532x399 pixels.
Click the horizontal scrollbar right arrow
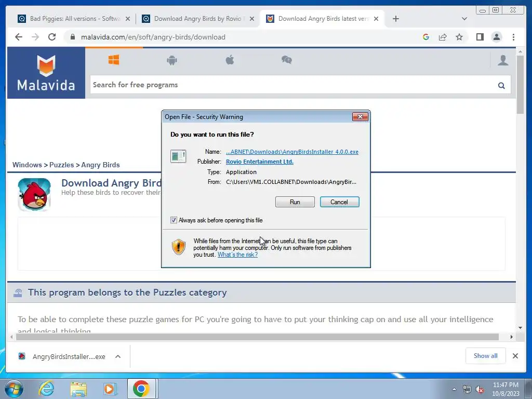pyautogui.click(x=511, y=337)
